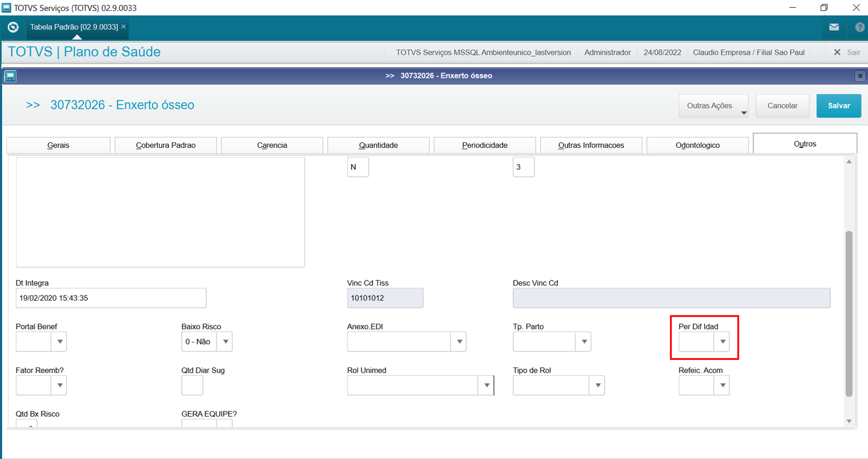Click the monitor icon in the blue title bar
The image size is (868, 459).
tap(10, 76)
